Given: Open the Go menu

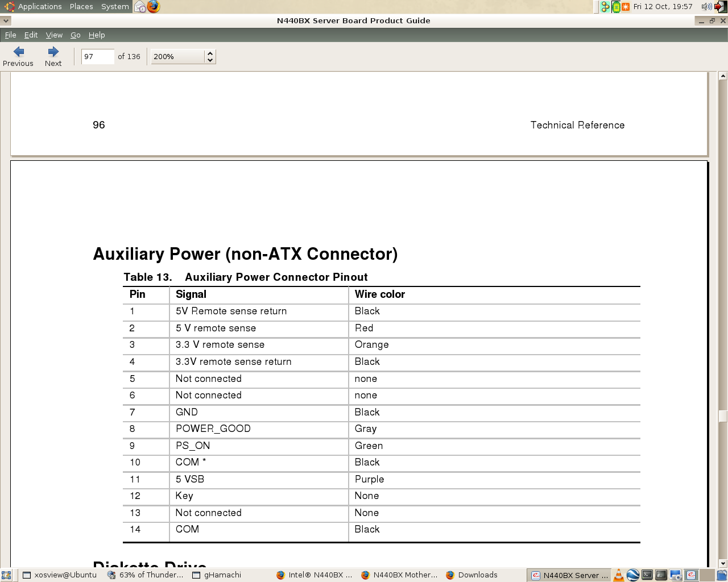Looking at the screenshot, I should pyautogui.click(x=76, y=35).
